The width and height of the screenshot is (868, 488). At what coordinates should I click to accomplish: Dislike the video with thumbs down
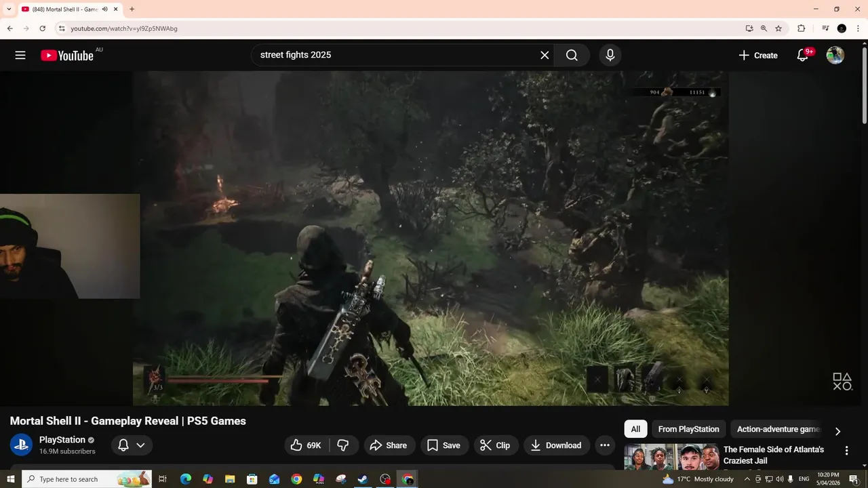[343, 445]
